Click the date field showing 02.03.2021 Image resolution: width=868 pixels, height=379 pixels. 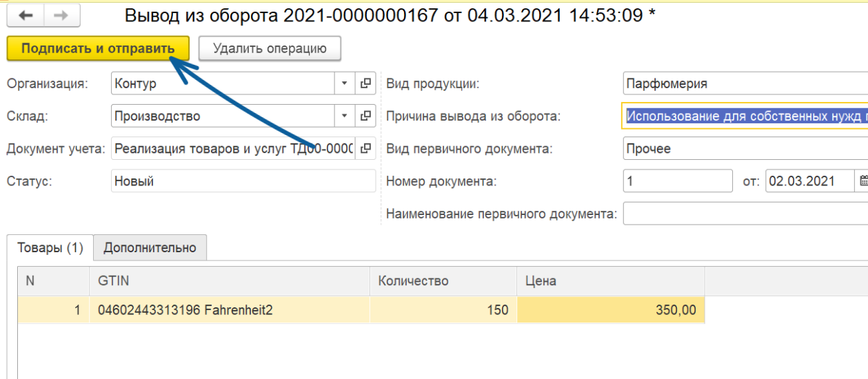810,181
